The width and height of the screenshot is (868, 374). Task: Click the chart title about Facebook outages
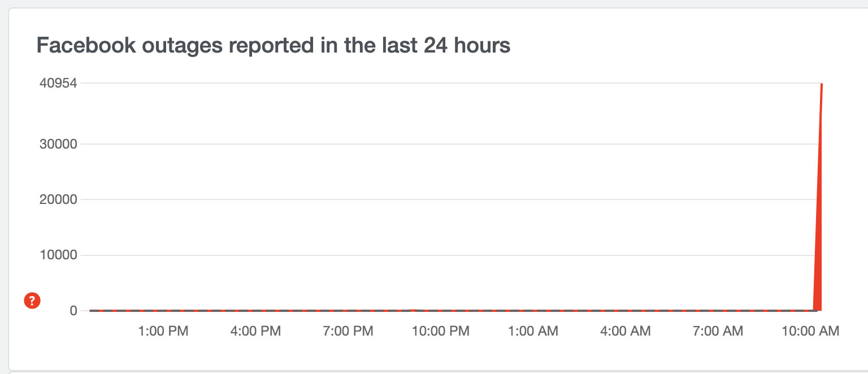[x=274, y=45]
